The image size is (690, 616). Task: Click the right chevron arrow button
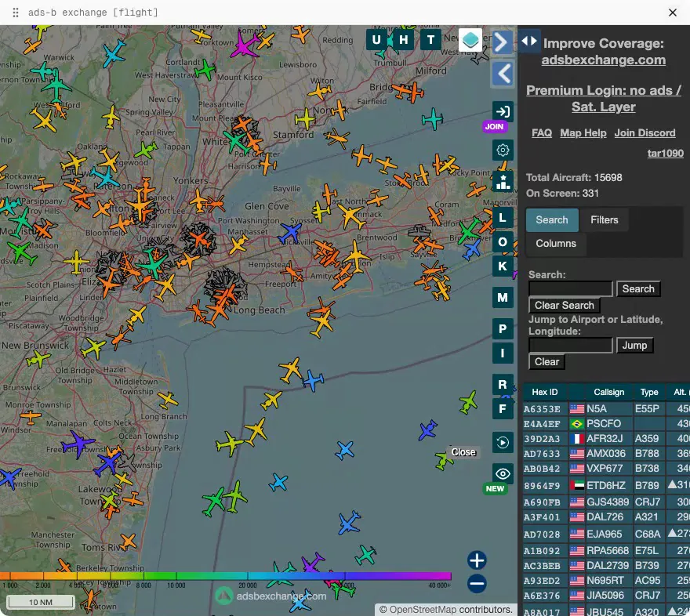coord(502,42)
